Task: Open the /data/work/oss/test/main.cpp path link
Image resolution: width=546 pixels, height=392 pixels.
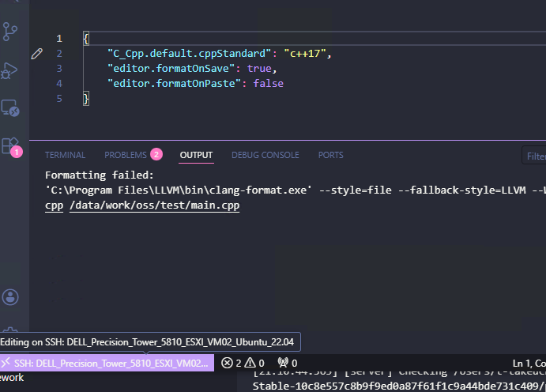Action: pos(149,205)
